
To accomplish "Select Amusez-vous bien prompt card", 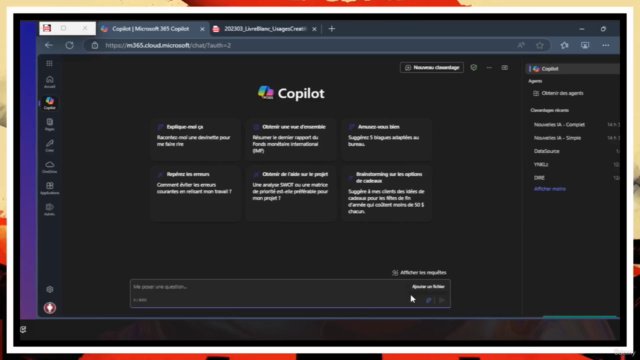I will pyautogui.click(x=387, y=139).
